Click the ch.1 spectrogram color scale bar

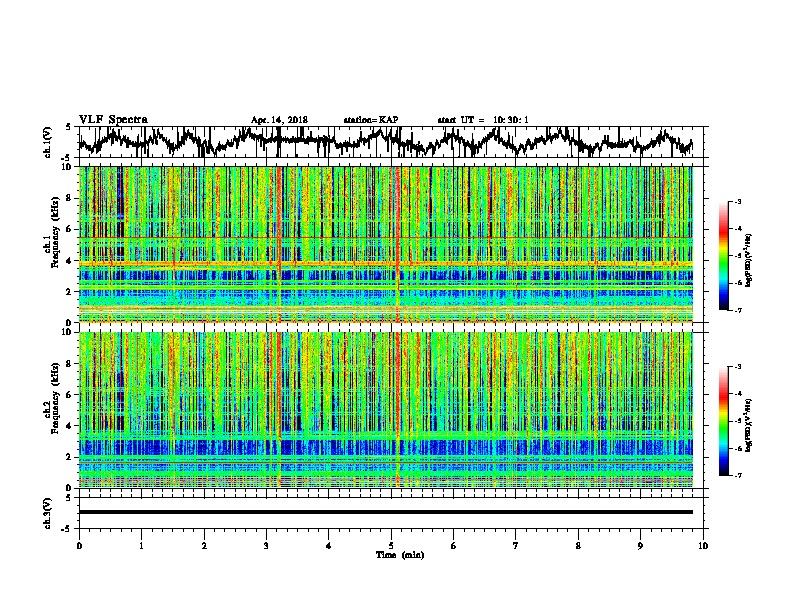[x=723, y=256]
